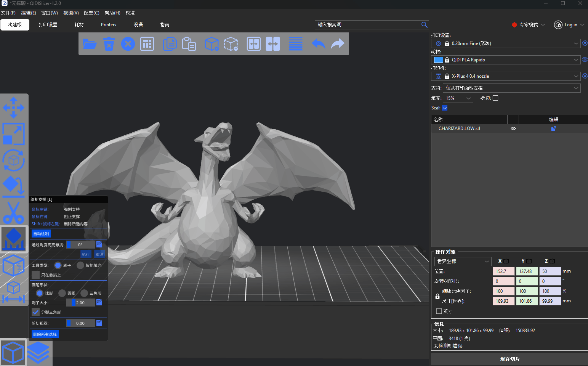
Task: Switch to the Printers tab
Action: (109, 25)
